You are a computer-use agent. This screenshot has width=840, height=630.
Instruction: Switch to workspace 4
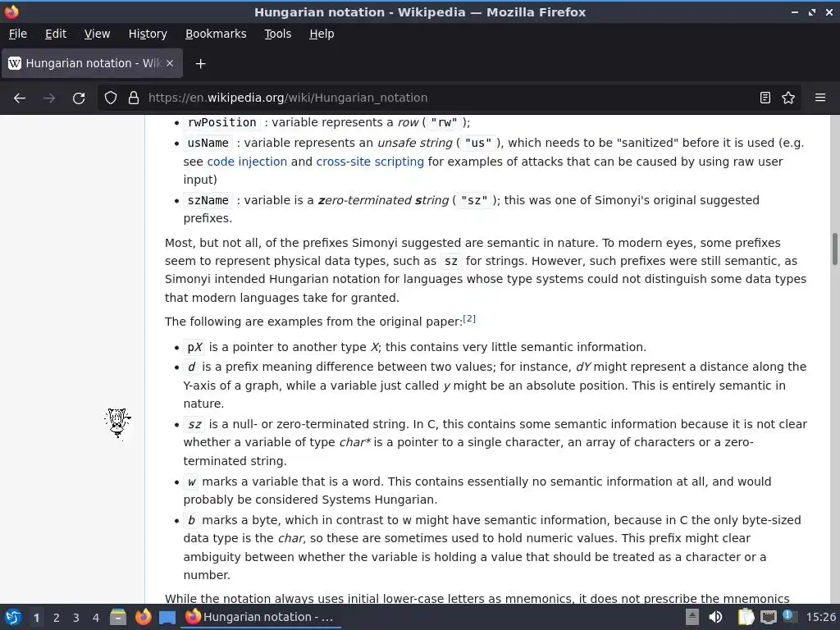[96, 618]
